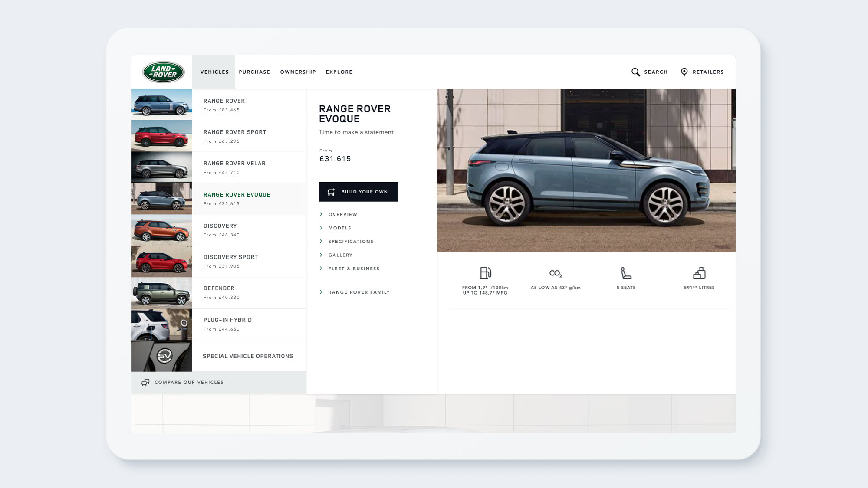Click the luggage capacity icon

[699, 273]
